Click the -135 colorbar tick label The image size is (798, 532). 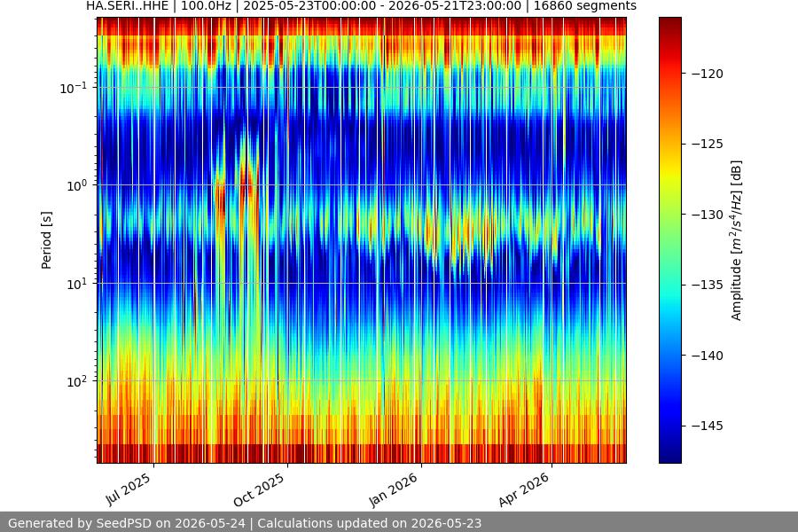coord(708,286)
